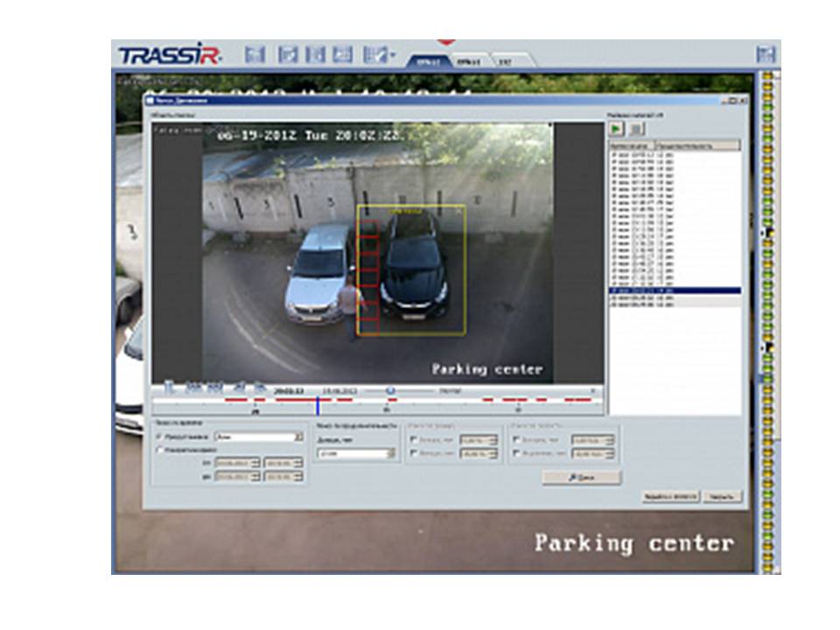Viewport: 840px width, 630px height.
Task: Toggle the lower checkbox in the third settings group
Action: [413, 453]
